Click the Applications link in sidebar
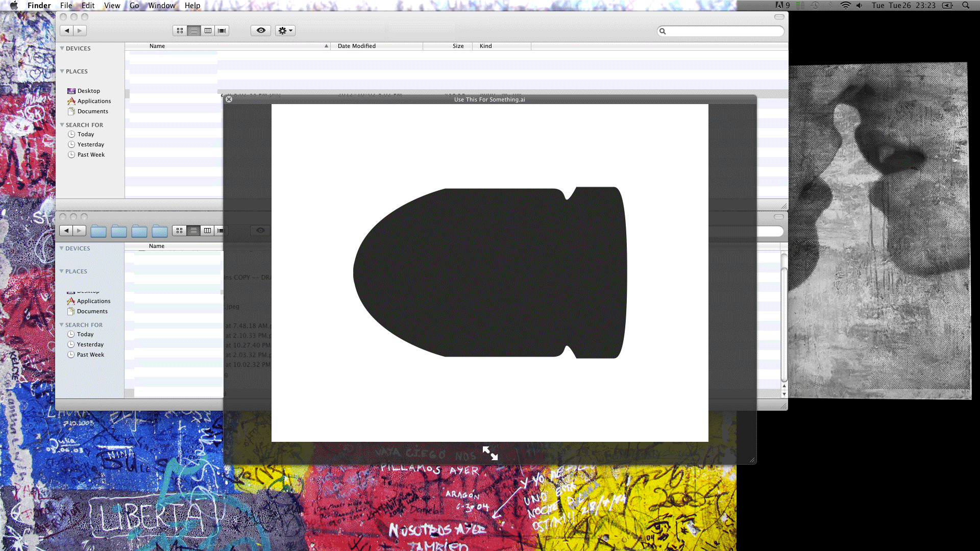Image resolution: width=980 pixels, height=551 pixels. click(x=93, y=100)
